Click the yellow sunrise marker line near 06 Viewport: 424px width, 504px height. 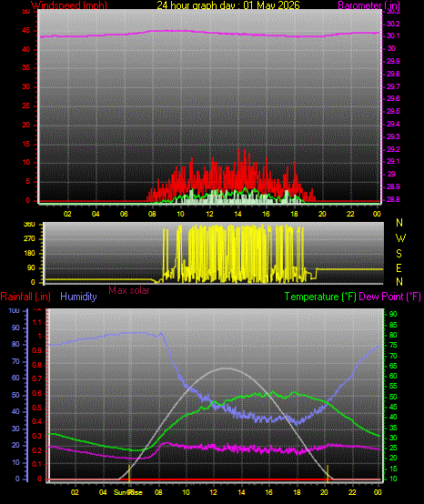coord(129,473)
